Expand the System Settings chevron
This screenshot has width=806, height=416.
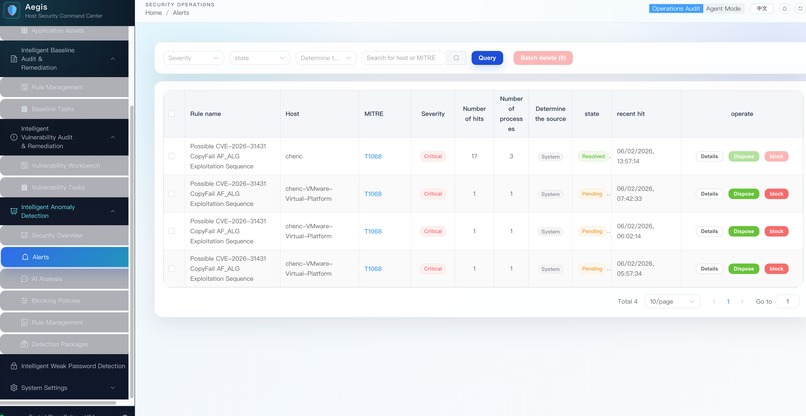click(x=113, y=388)
